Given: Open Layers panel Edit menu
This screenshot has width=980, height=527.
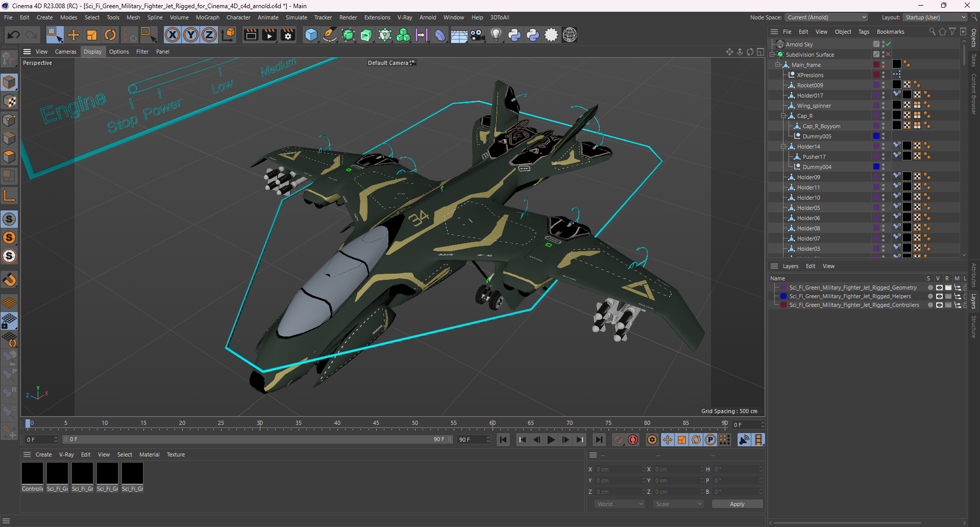Looking at the screenshot, I should pos(811,266).
